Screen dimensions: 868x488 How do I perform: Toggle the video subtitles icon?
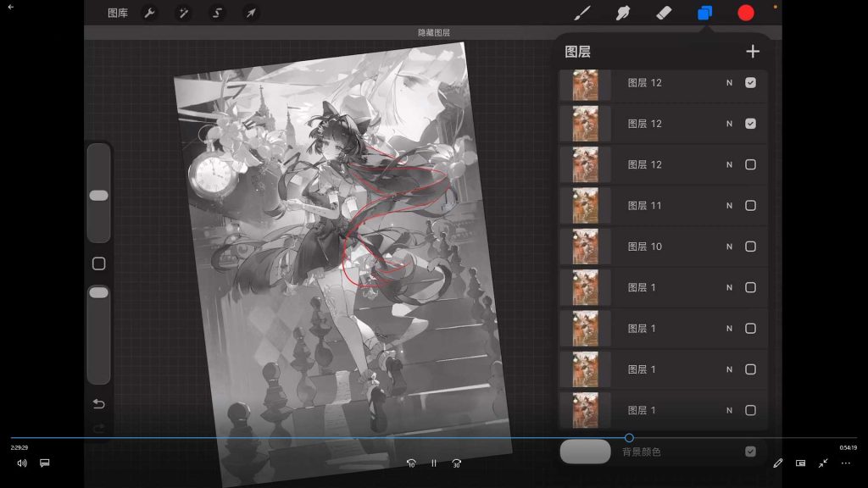[45, 463]
